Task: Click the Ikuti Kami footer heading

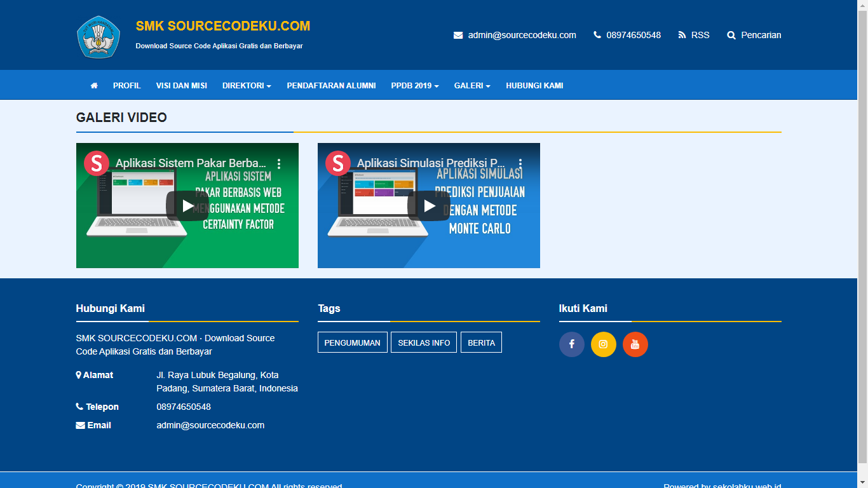Action: 583,308
